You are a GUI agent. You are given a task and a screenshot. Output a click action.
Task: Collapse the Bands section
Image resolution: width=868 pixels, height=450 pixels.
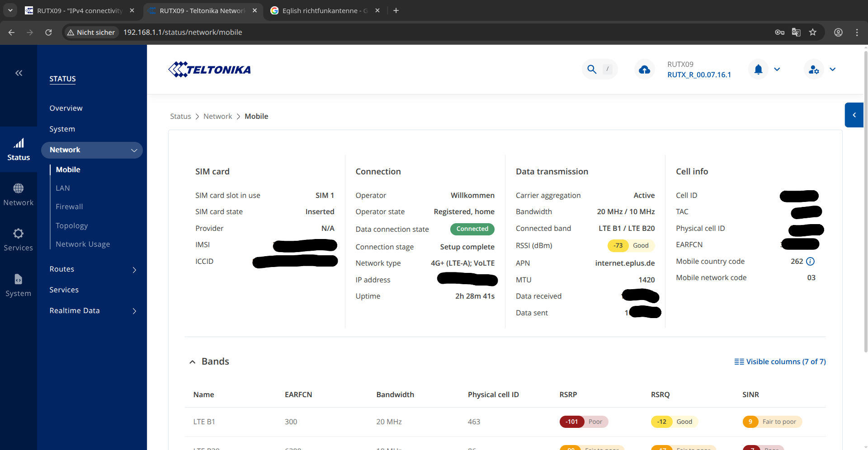point(193,362)
